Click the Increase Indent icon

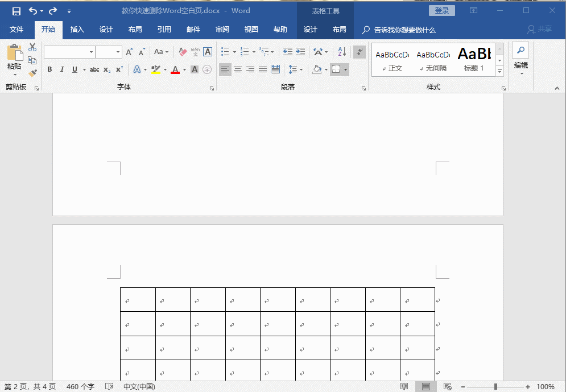pyautogui.click(x=300, y=51)
